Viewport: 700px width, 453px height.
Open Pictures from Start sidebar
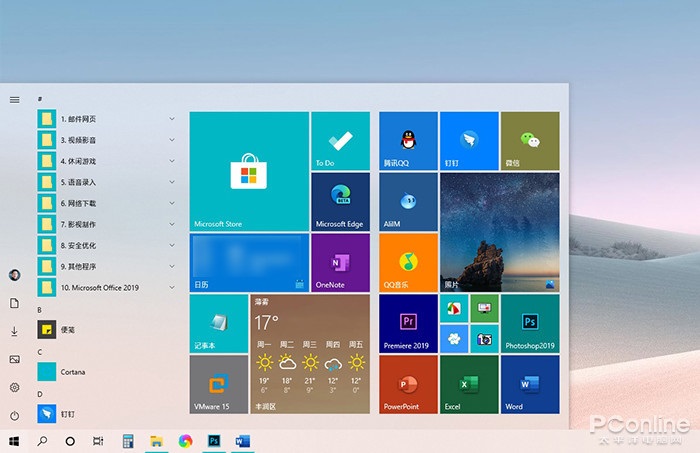click(15, 359)
